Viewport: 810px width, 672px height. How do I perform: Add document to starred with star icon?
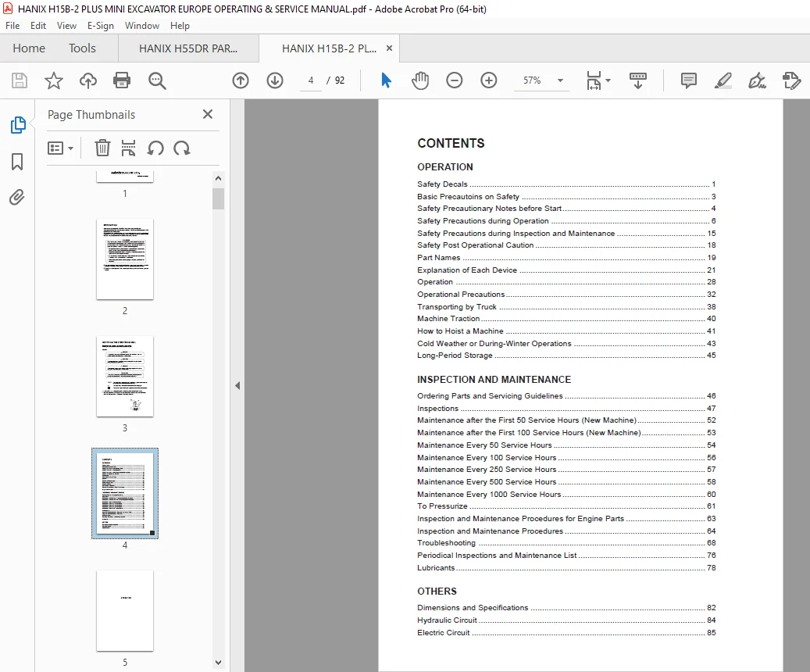[54, 80]
